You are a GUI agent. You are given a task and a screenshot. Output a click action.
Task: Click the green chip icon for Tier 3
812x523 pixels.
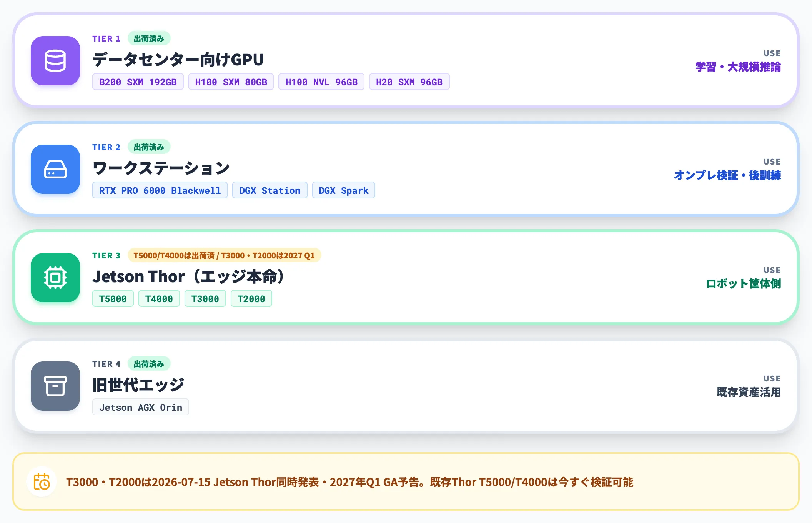55,278
